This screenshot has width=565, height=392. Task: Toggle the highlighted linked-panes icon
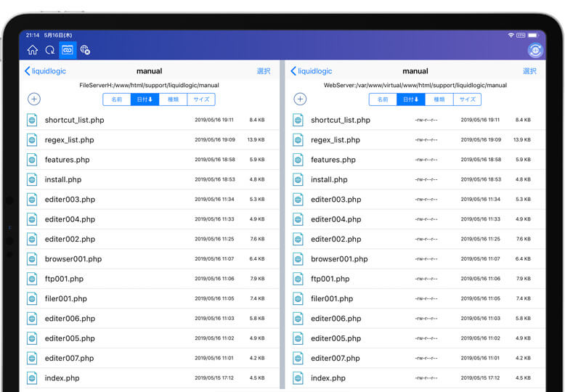(x=68, y=50)
